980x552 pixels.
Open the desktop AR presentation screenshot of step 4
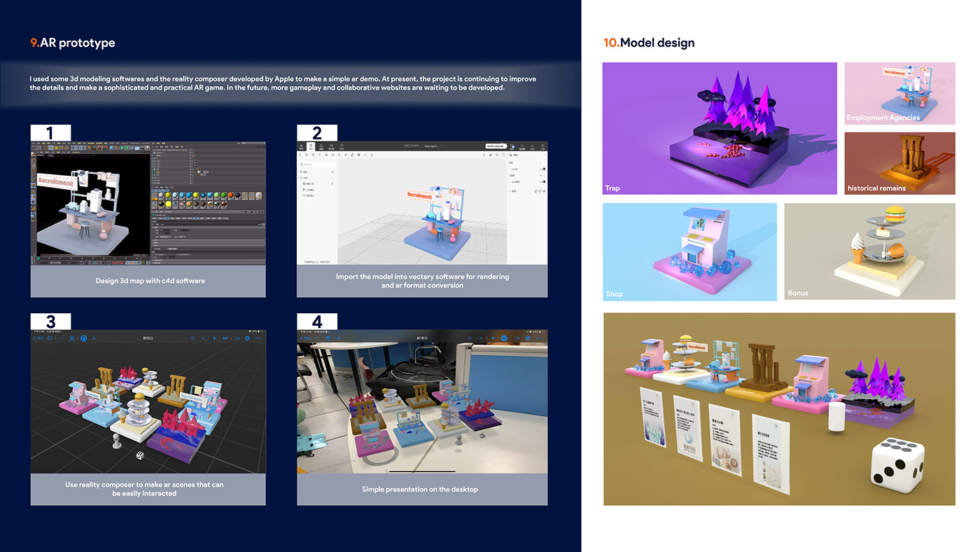click(x=422, y=401)
